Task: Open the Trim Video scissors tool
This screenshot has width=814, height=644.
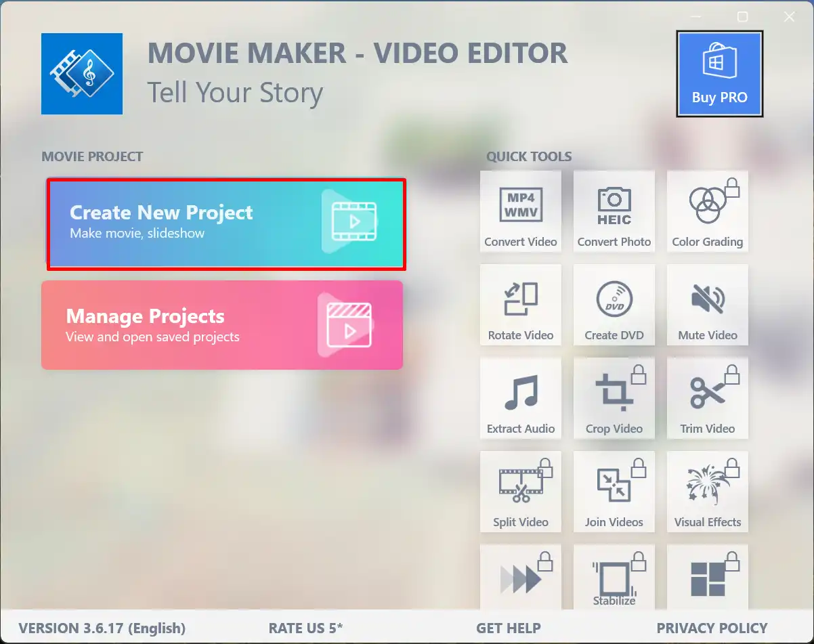Action: [708, 398]
